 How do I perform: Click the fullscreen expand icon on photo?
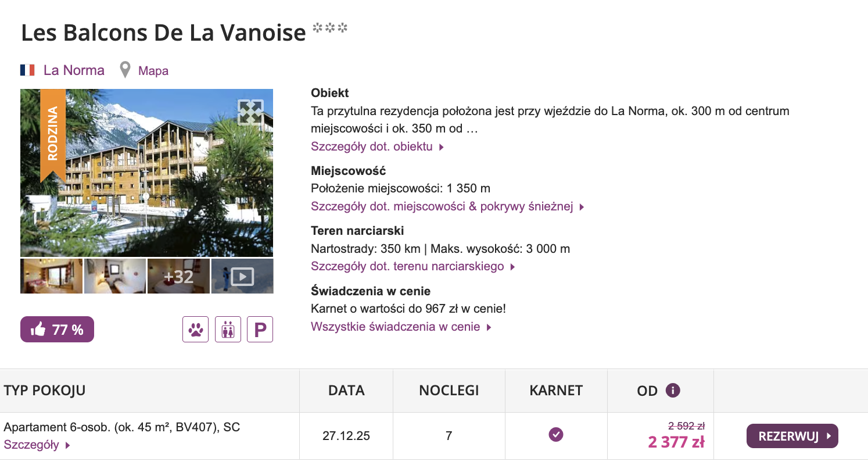[x=250, y=112]
